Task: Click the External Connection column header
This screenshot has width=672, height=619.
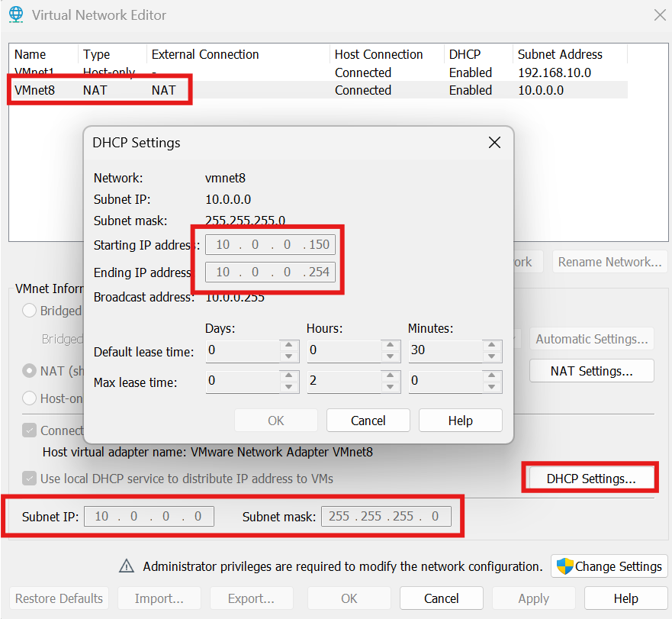Action: pos(238,54)
